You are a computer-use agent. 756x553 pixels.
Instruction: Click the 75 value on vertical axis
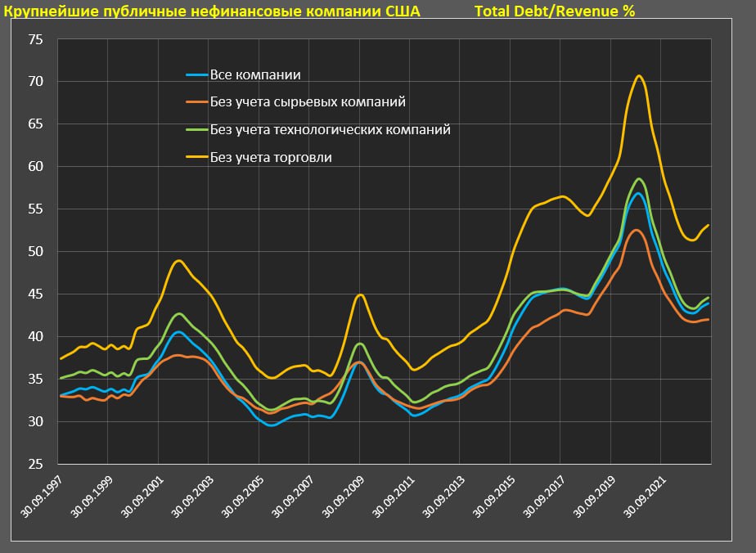point(35,39)
